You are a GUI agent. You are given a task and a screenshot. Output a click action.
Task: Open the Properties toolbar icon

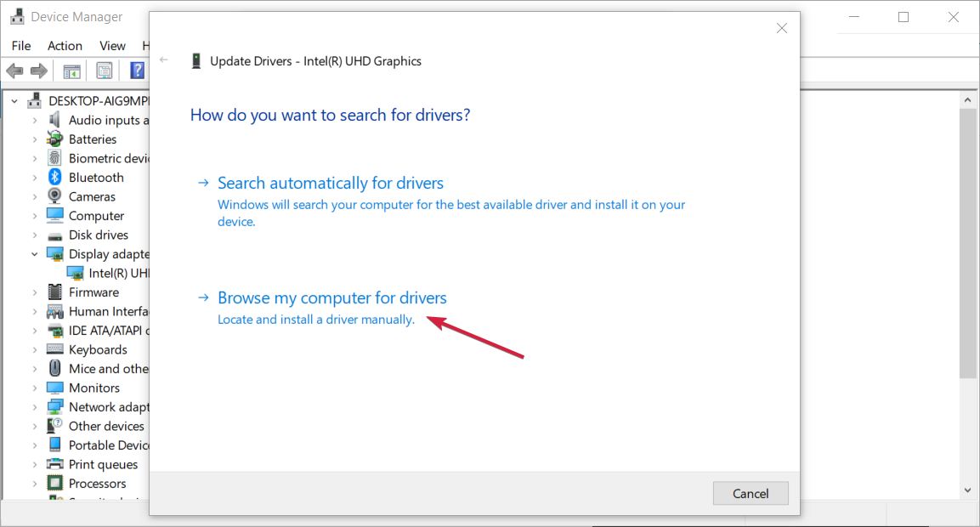pos(105,71)
